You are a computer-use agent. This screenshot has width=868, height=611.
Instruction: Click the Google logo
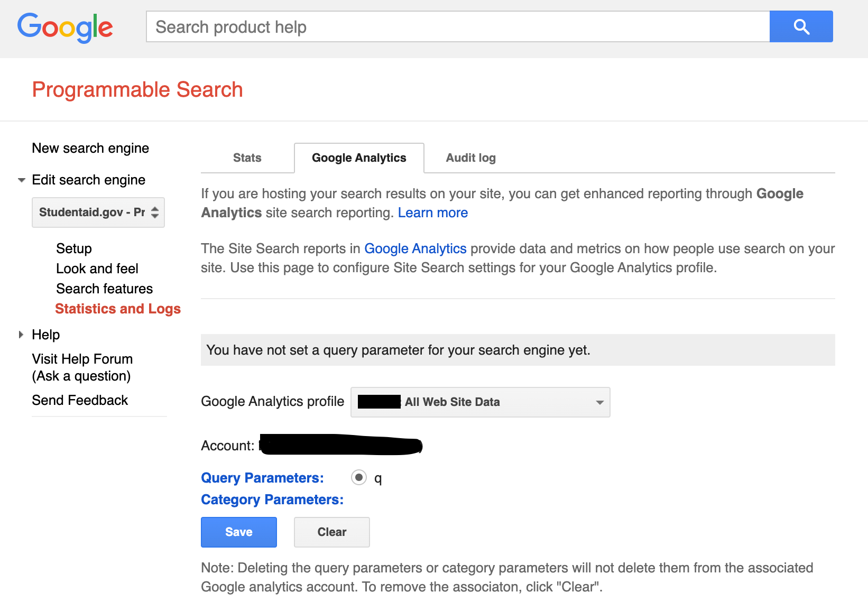[65, 27]
